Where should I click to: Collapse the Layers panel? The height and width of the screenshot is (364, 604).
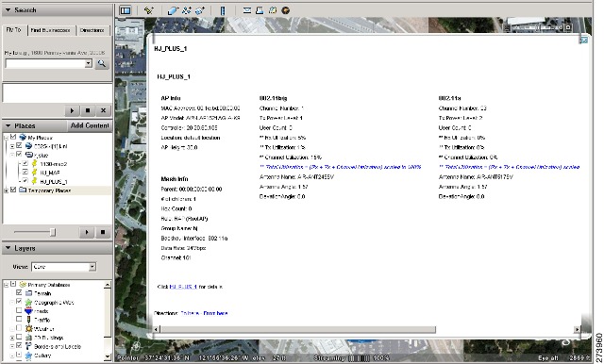[8, 248]
